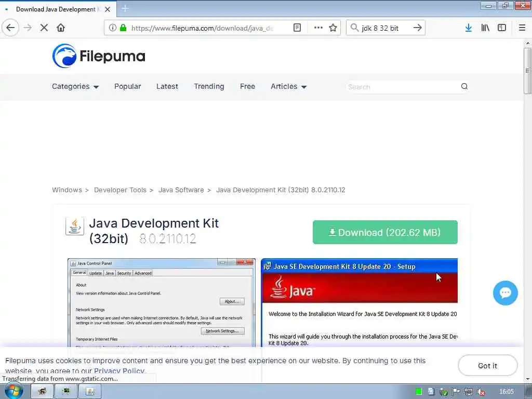
Task: Go to the Windows breadcrumb link
Action: 67,190
